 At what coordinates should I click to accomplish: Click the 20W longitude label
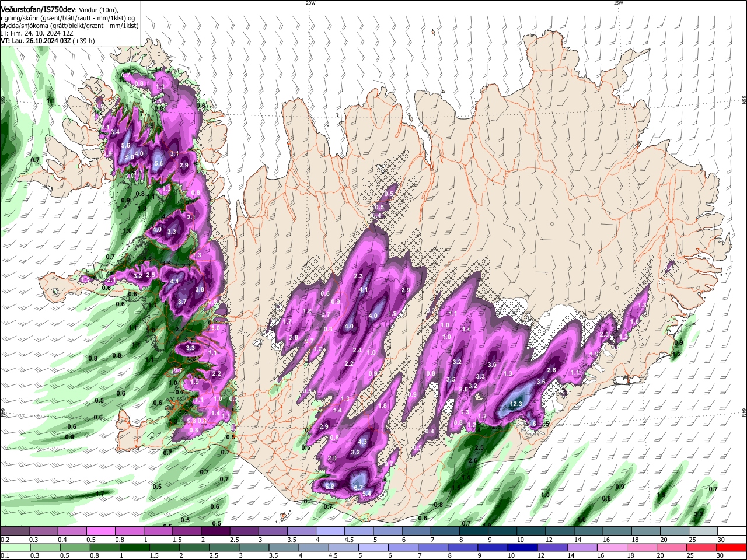(x=310, y=3)
